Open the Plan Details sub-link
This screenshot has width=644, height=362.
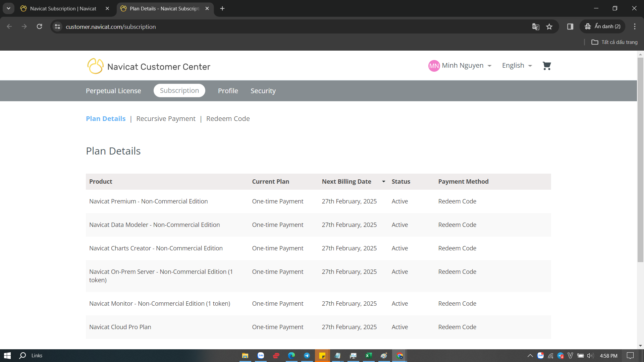coord(106,119)
